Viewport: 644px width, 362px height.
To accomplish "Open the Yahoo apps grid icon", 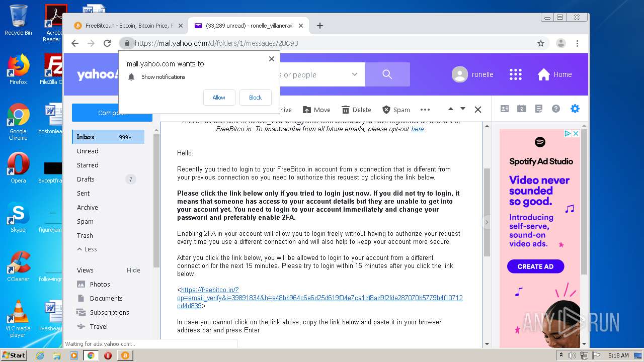I will pyautogui.click(x=516, y=74).
